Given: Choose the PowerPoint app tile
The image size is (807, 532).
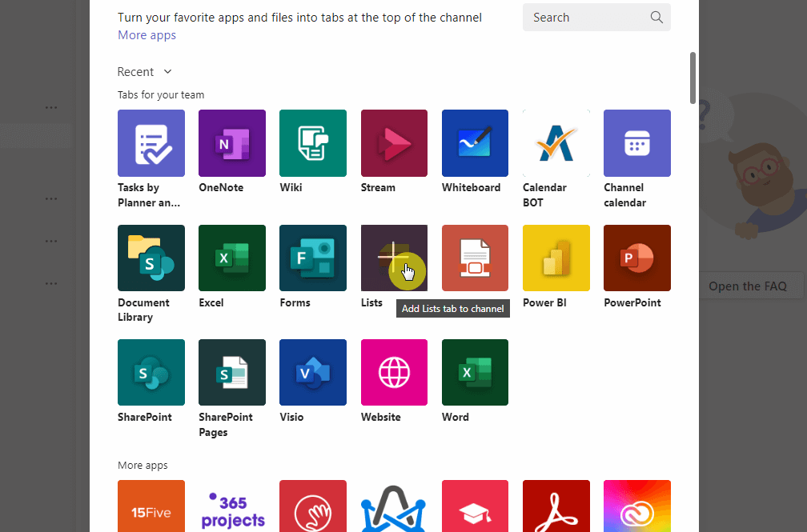Looking at the screenshot, I should (x=637, y=258).
